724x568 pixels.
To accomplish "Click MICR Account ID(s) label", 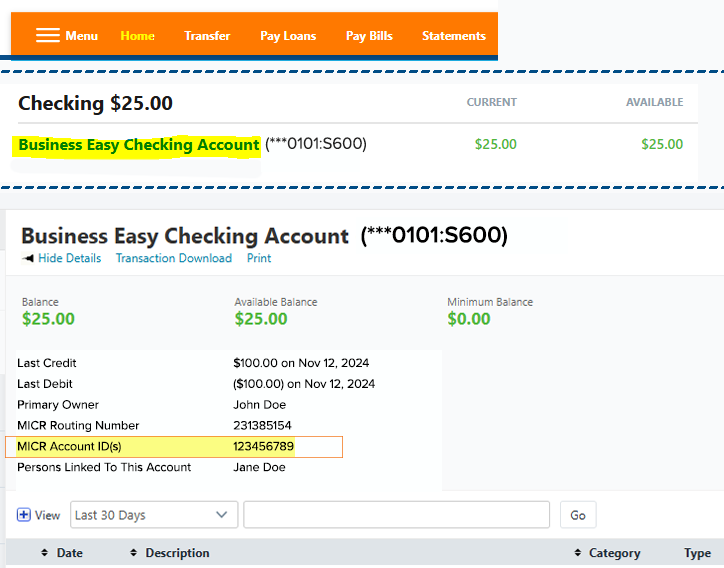I will tap(69, 447).
